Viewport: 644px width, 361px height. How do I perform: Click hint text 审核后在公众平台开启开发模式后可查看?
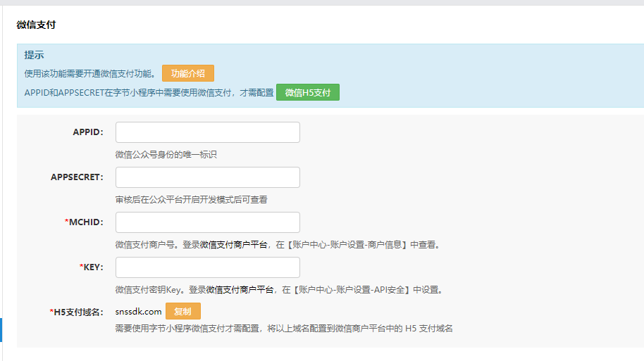[x=192, y=200]
